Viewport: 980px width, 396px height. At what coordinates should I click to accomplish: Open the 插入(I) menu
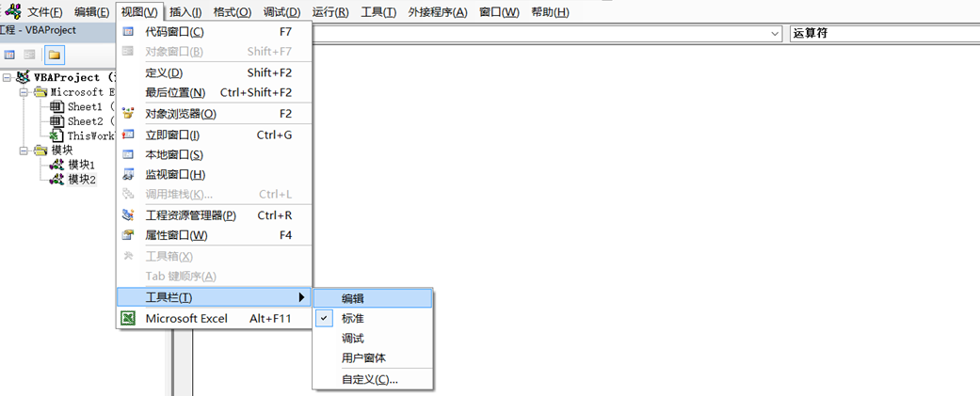coord(185,12)
